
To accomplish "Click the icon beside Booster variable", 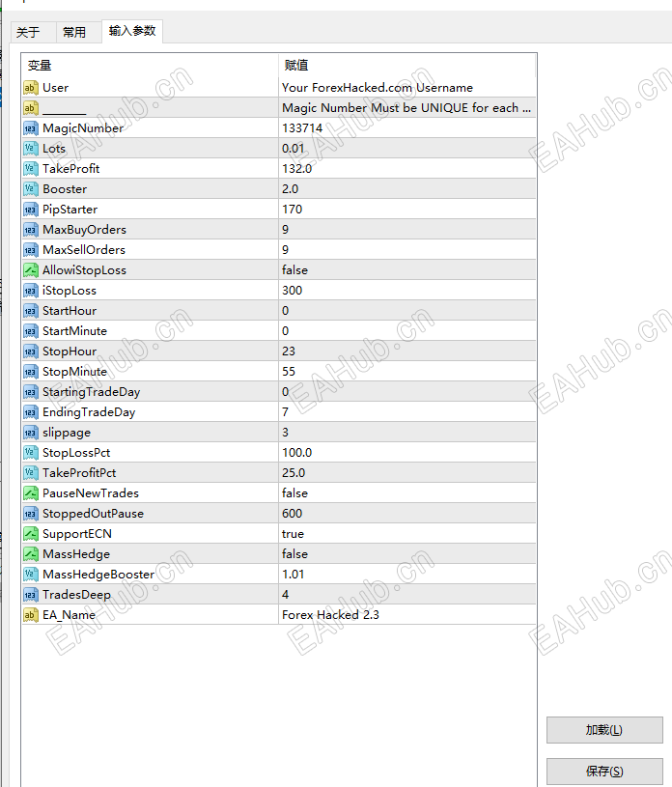I will point(31,189).
